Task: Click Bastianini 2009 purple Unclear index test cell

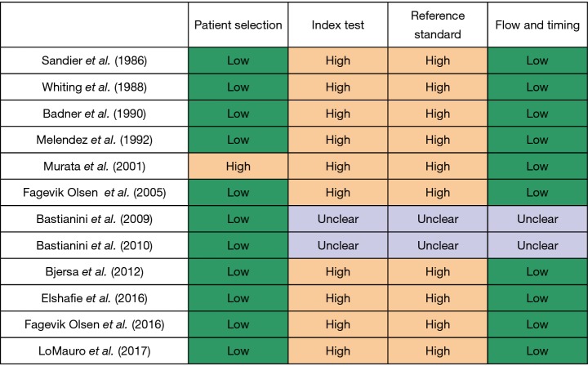Action: click(x=338, y=219)
